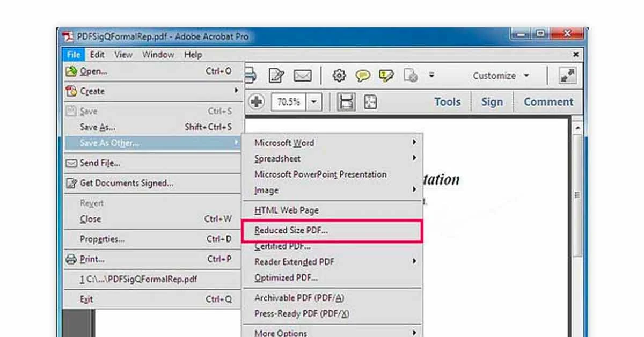The image size is (644, 337).
Task: Open the File menu
Action: [73, 54]
